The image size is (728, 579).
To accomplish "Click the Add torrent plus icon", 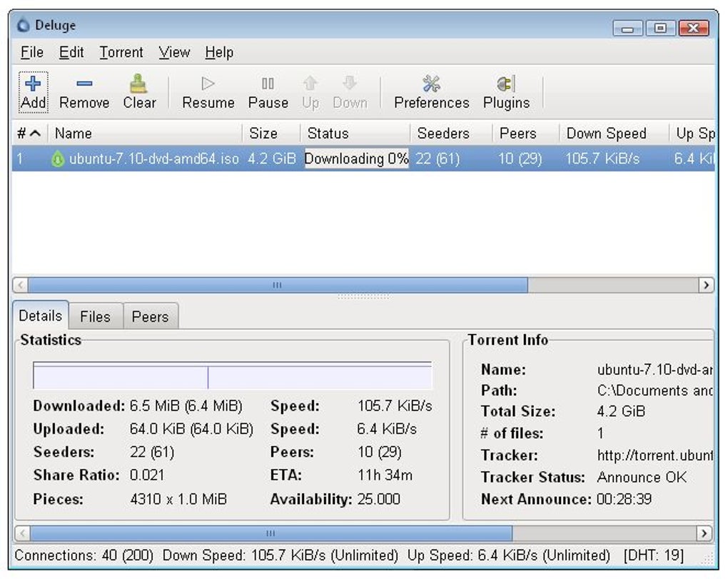I will click(33, 84).
